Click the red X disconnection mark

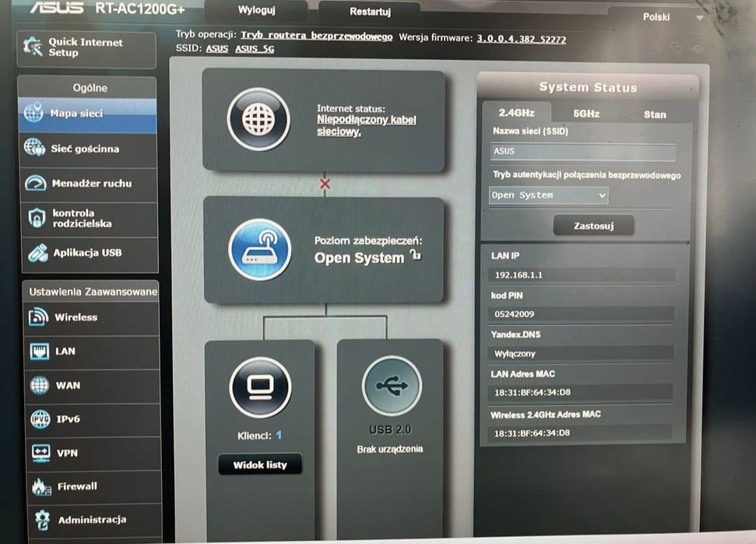(325, 184)
